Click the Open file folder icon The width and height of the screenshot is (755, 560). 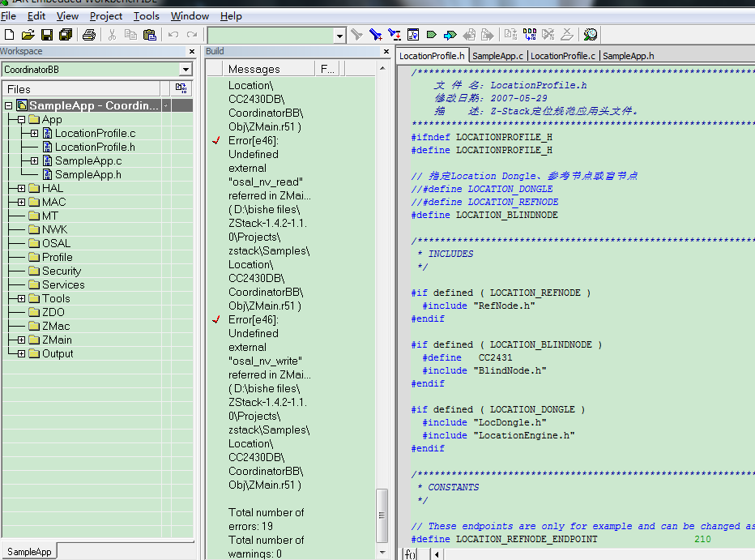28,35
